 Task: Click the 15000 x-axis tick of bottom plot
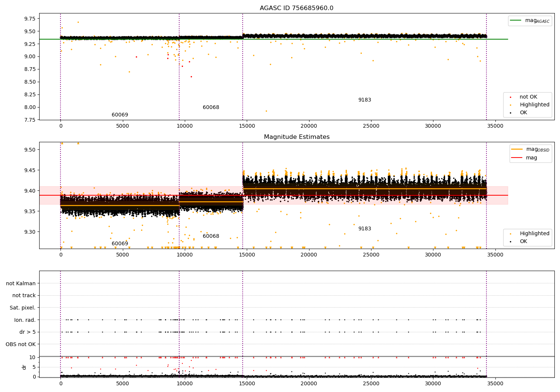(x=247, y=383)
